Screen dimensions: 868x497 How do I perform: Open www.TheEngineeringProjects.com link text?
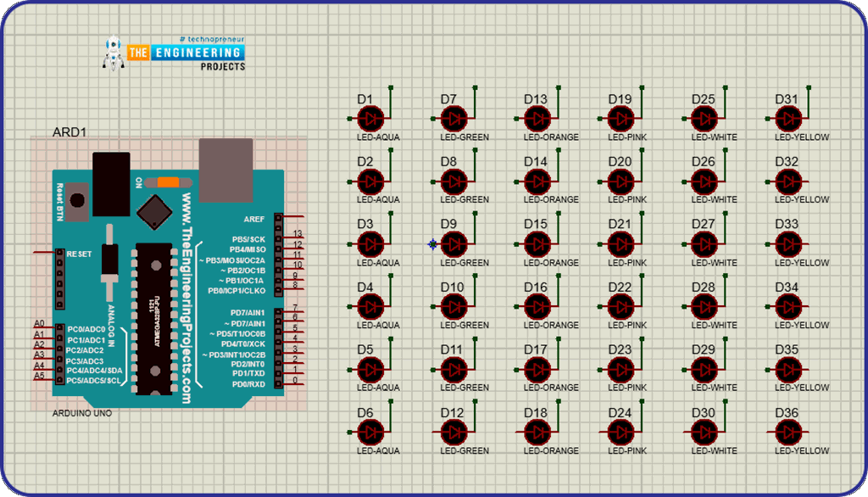tap(188, 297)
